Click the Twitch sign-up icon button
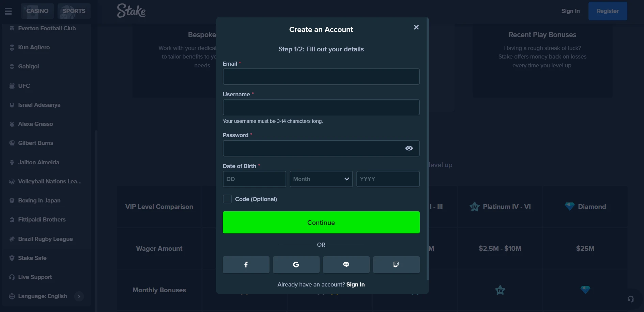Viewport: 644px width, 312px height. click(396, 265)
